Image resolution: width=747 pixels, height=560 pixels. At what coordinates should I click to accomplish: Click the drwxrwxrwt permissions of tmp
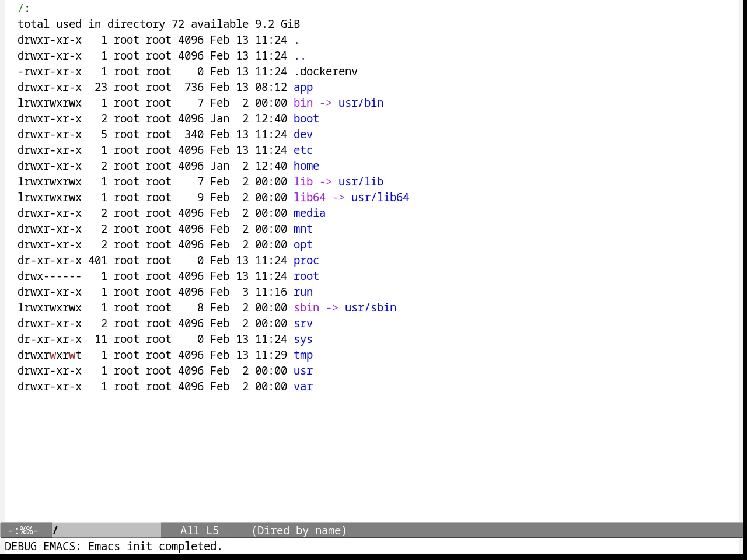(50, 355)
